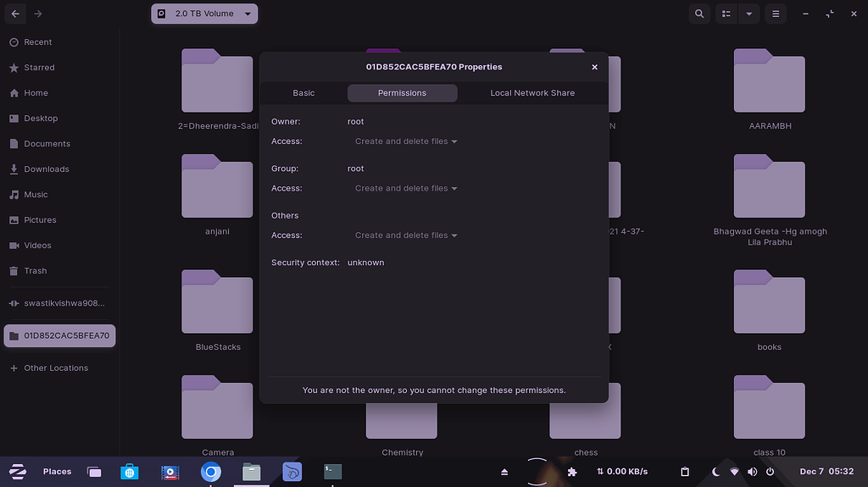Select the AARAMBH folder

[x=770, y=80]
